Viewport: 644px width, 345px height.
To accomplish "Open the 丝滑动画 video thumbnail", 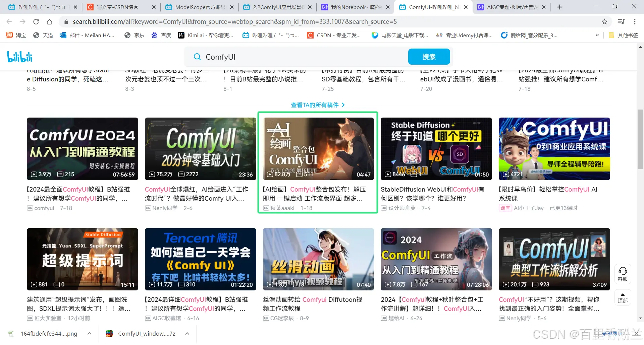I will click(x=318, y=259).
